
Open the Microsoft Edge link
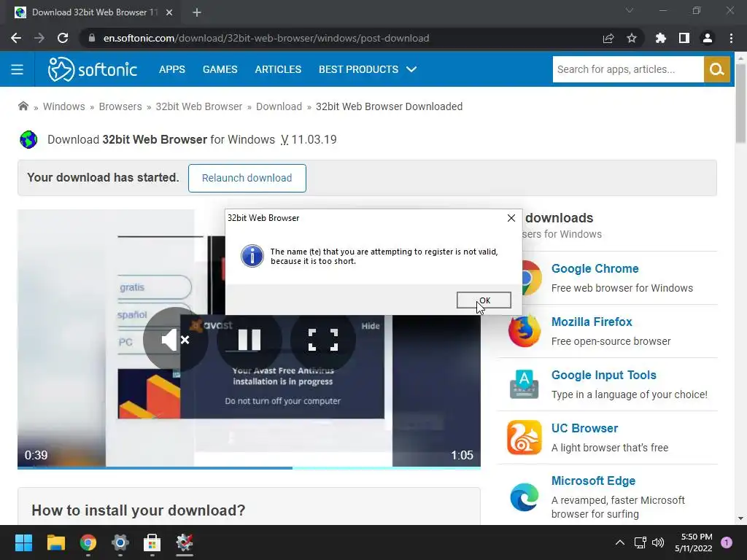click(x=593, y=481)
